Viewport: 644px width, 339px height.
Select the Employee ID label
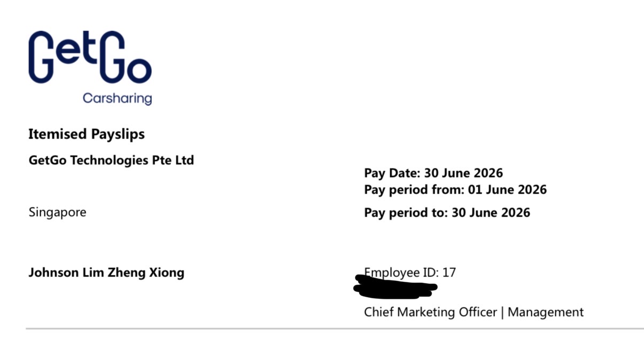(401, 273)
